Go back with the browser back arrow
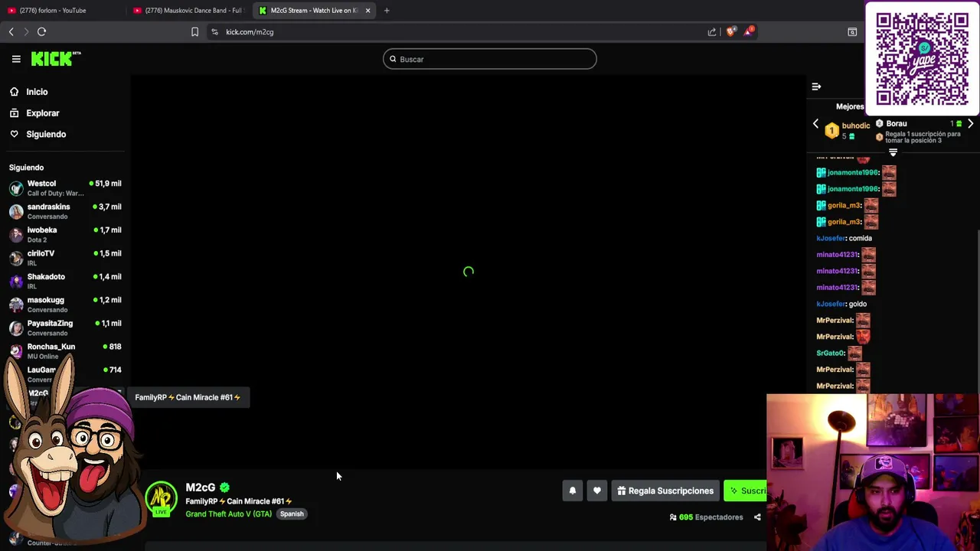980x551 pixels. (x=11, y=32)
